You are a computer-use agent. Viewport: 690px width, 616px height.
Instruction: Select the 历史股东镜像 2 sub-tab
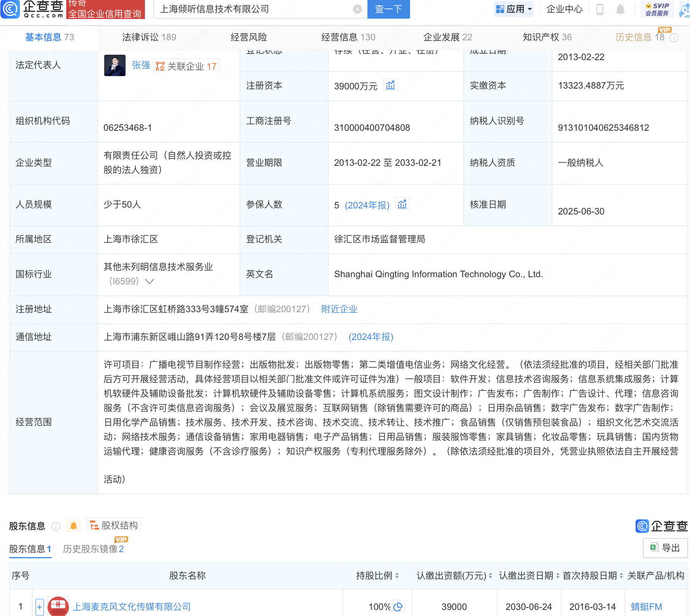93,549
